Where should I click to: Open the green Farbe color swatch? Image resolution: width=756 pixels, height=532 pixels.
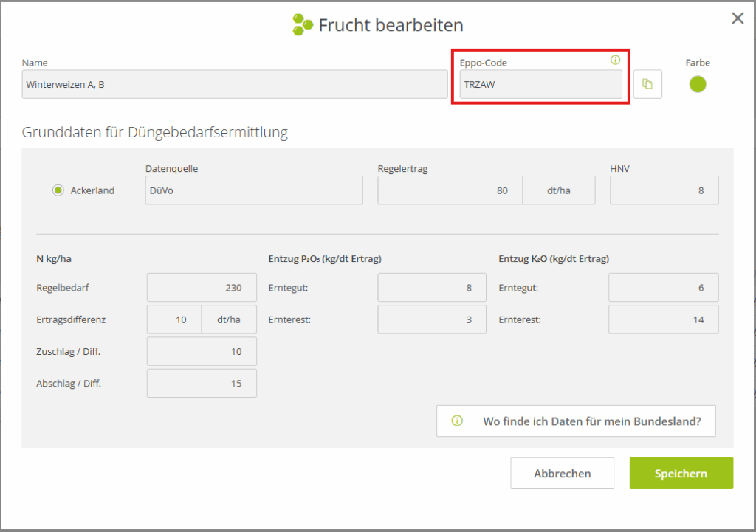pyautogui.click(x=697, y=84)
